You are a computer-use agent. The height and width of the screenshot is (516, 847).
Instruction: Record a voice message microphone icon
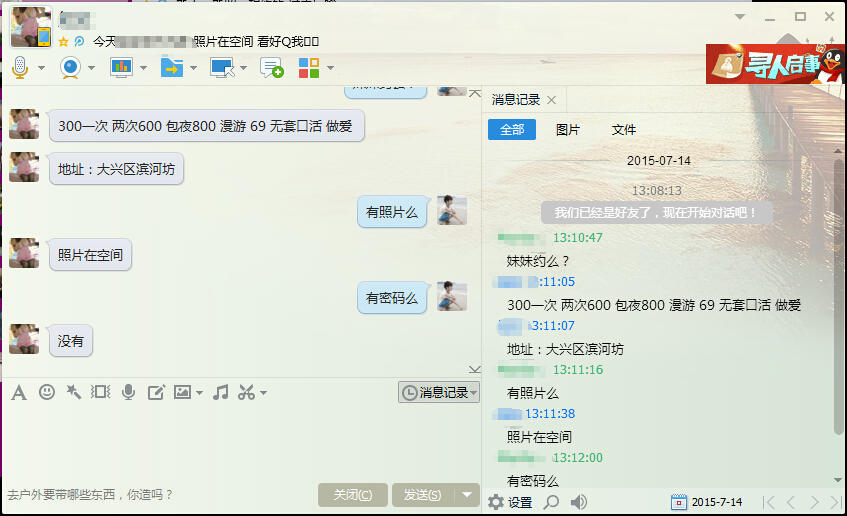click(129, 392)
